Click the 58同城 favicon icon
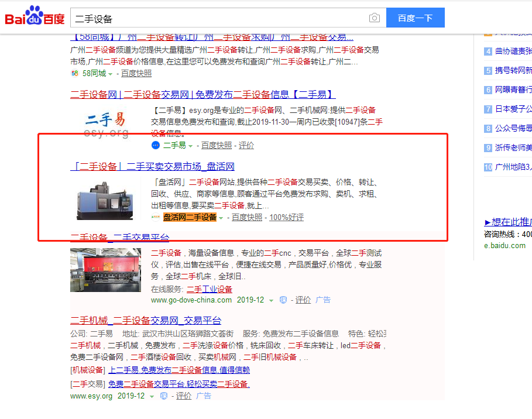 coord(75,73)
